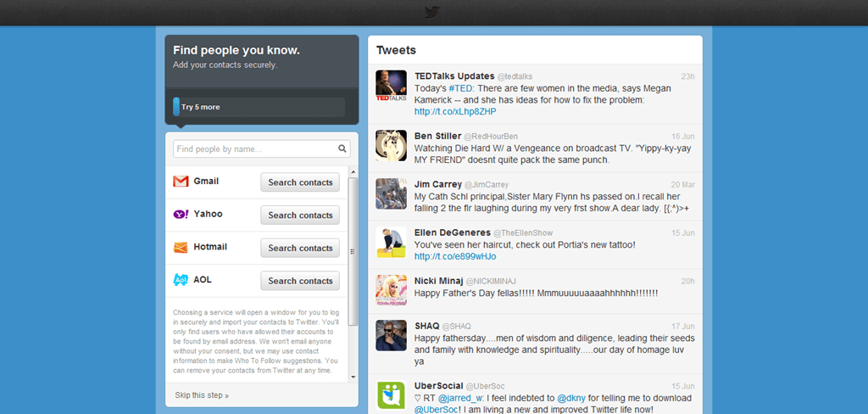868x414 pixels.
Task: Click the 23h timestamp on TEDTalks tweet
Action: [x=687, y=76]
